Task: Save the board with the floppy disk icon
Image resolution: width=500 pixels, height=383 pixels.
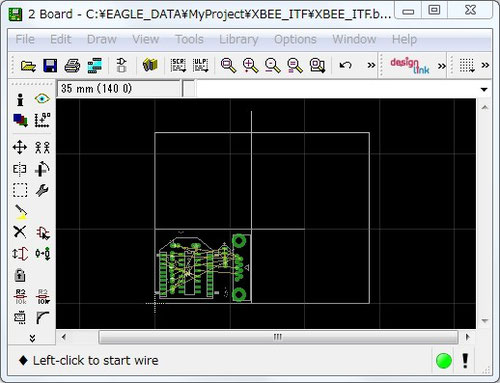Action: pyautogui.click(x=50, y=65)
